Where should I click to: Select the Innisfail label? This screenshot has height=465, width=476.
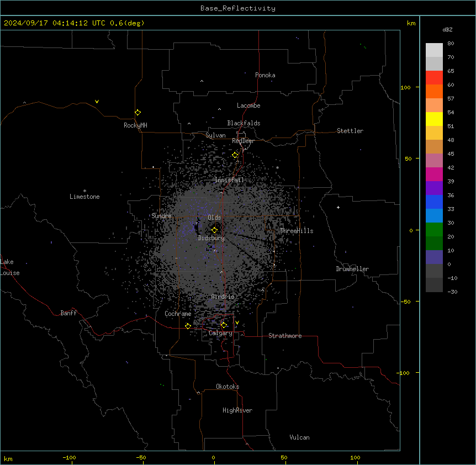[229, 180]
